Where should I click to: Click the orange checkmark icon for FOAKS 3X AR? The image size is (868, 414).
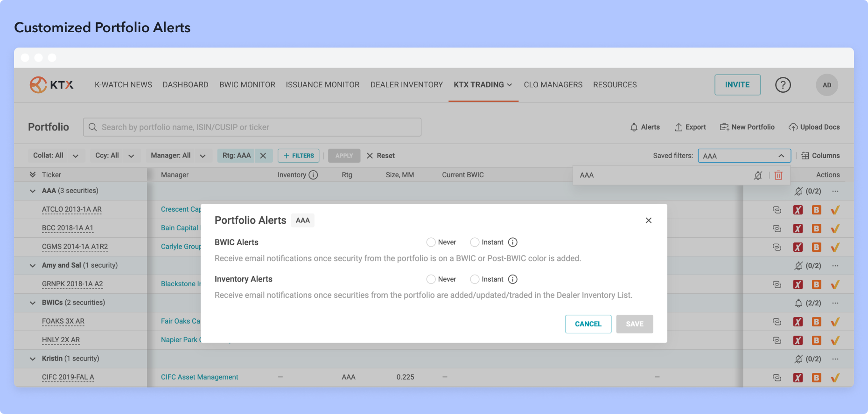tap(835, 322)
